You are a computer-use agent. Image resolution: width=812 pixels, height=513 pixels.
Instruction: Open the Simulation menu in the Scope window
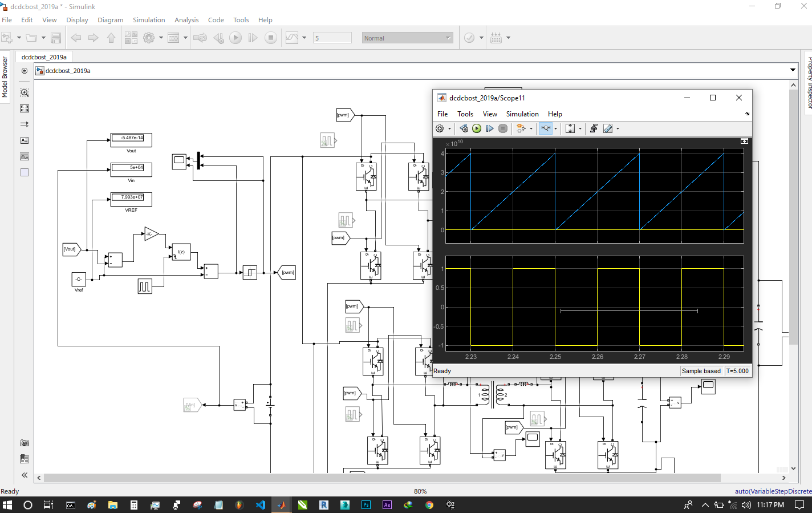tap(522, 114)
